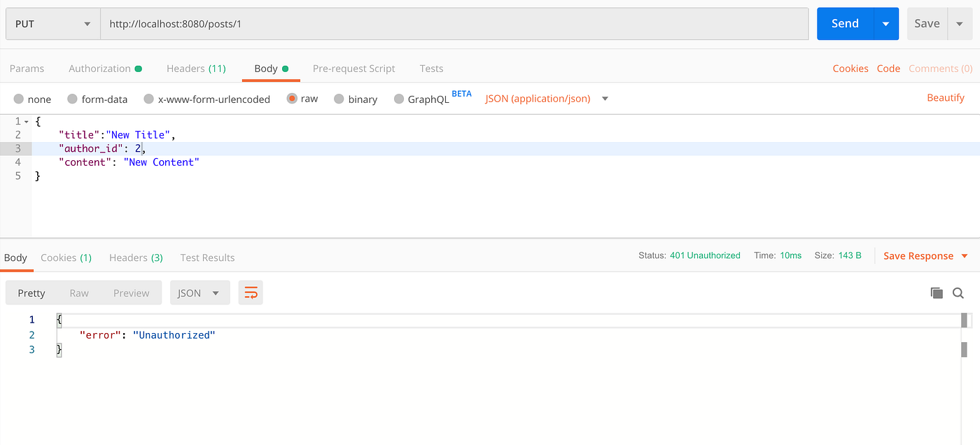Collapse the JSON object at line 1
The height and width of the screenshot is (445, 980).
pyautogui.click(x=27, y=121)
